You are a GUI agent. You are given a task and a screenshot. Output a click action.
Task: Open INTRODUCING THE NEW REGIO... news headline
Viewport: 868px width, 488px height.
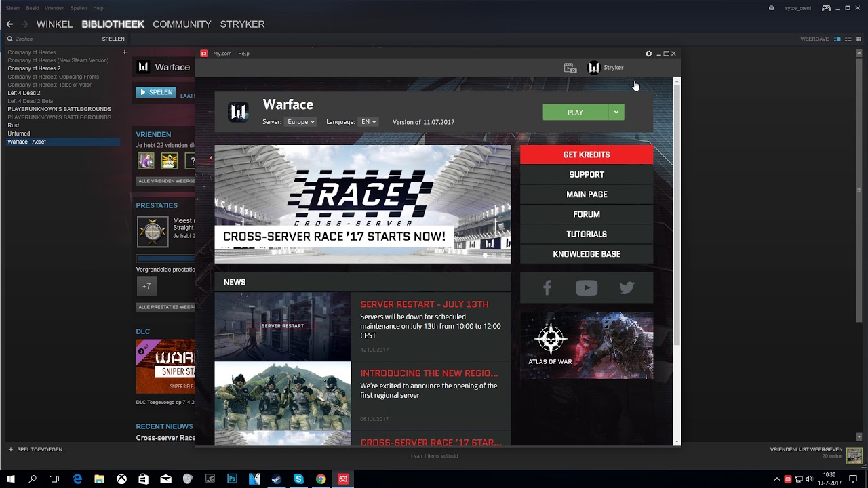pyautogui.click(x=429, y=373)
